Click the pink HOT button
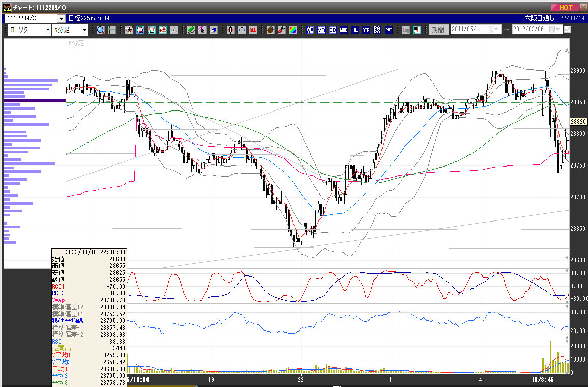This screenshot has width=588, height=387. click(x=565, y=7)
